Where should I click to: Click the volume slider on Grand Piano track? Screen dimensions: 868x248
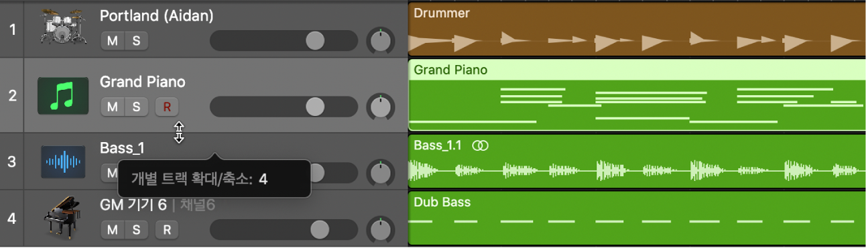(284, 107)
